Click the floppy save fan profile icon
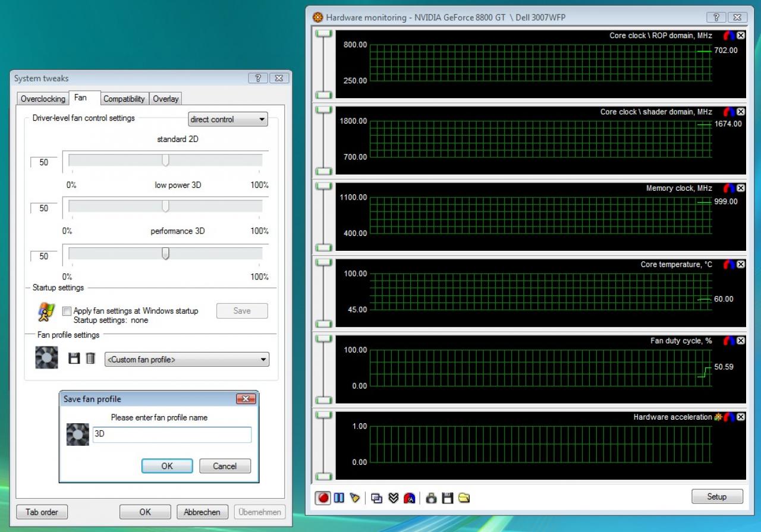 pos(74,358)
